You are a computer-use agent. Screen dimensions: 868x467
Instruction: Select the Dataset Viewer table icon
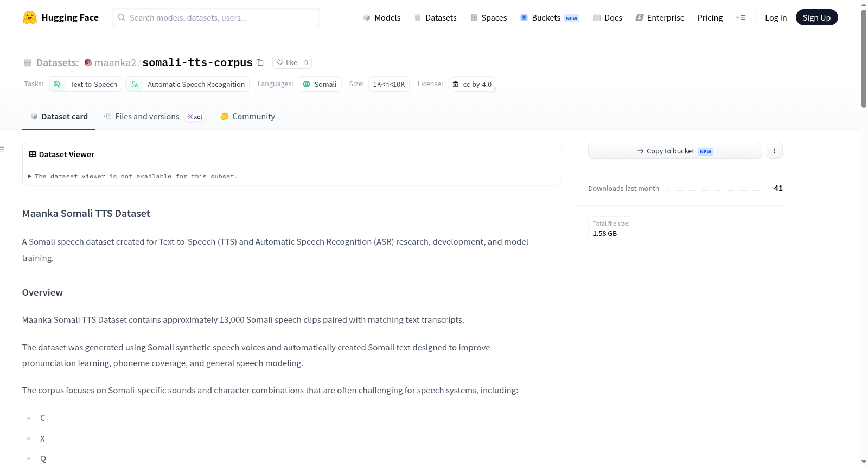(33, 155)
